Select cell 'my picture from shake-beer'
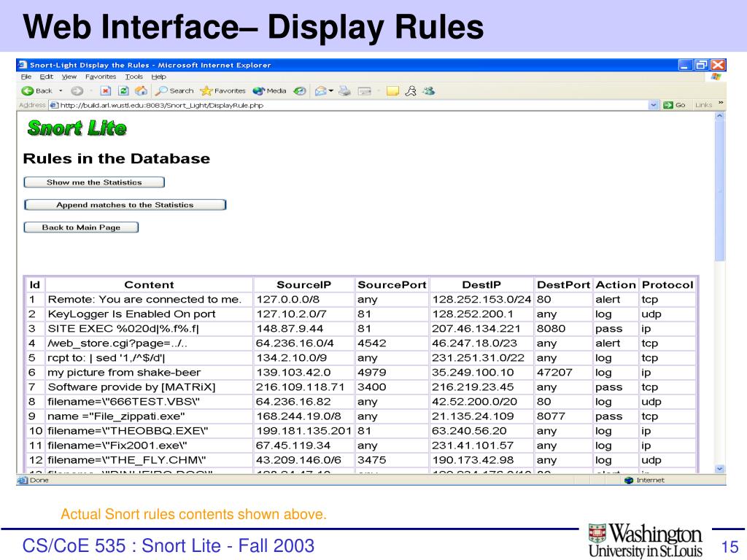Viewport: 747px width, 560px height. pyautogui.click(x=149, y=373)
